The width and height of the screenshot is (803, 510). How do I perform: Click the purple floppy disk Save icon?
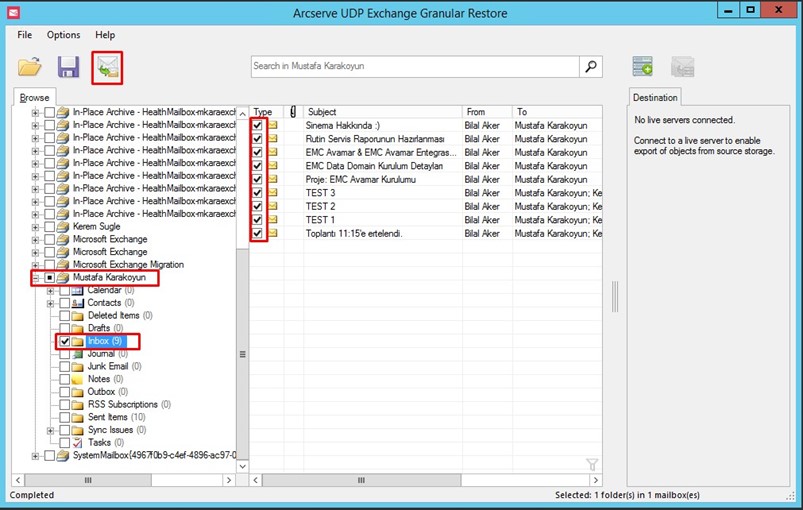[x=68, y=67]
